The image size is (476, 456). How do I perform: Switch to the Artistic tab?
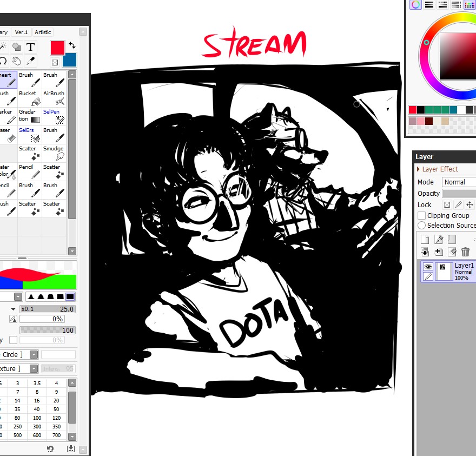click(43, 32)
